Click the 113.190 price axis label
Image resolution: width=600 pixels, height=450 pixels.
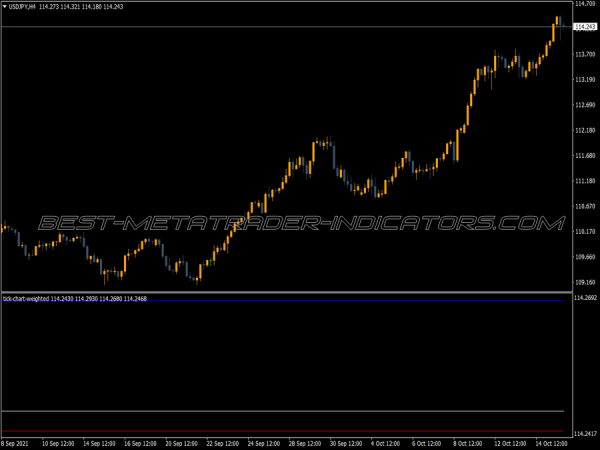tap(585, 80)
